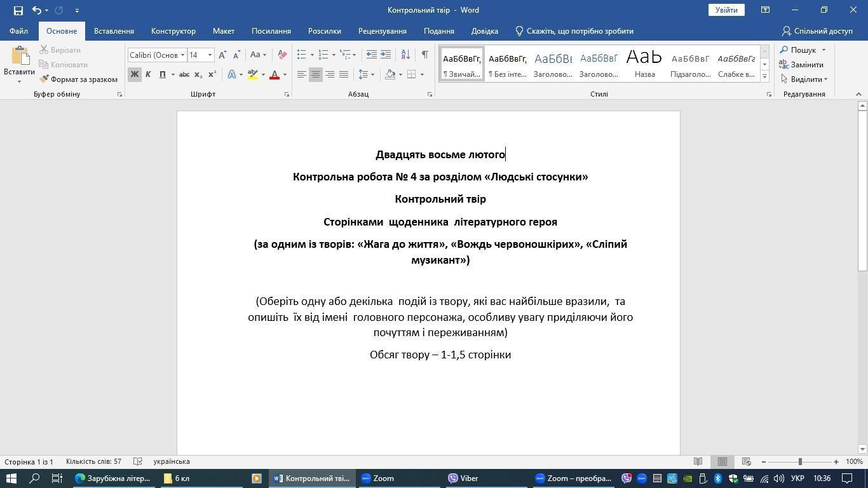The width and height of the screenshot is (868, 488).
Task: Open font size dropdown showing 14
Action: pyautogui.click(x=210, y=55)
